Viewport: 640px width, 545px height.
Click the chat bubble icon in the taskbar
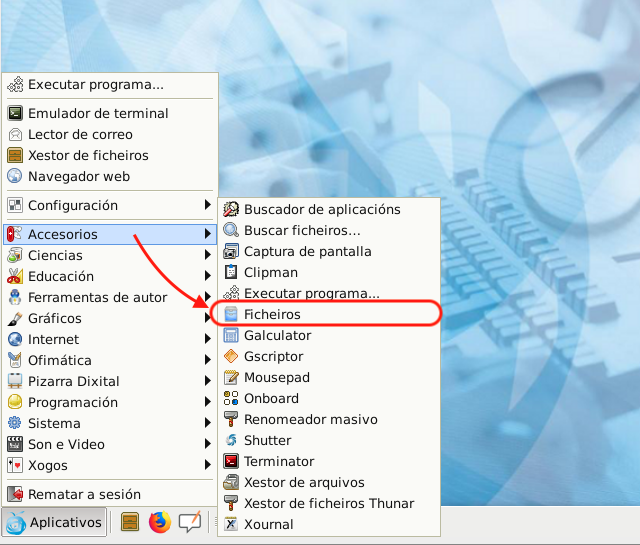189,522
